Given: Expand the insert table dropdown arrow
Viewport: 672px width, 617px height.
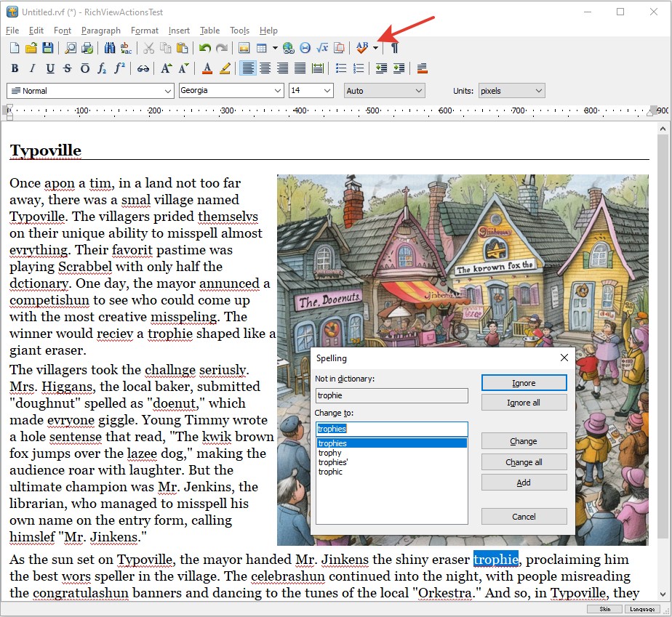Looking at the screenshot, I should [275, 47].
